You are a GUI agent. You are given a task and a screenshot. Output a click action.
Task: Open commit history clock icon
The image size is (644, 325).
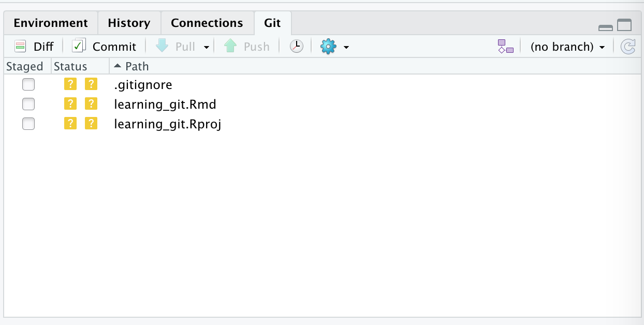(296, 47)
